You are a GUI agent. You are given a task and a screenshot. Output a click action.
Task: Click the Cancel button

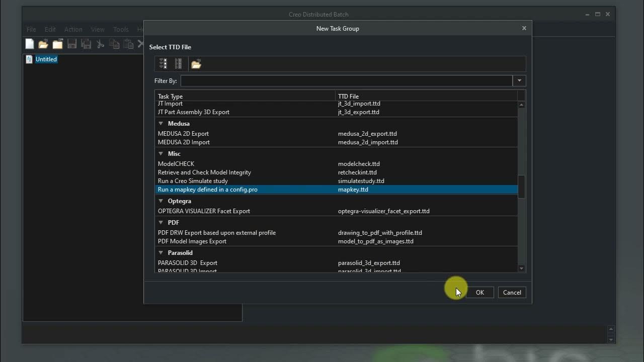(512, 293)
